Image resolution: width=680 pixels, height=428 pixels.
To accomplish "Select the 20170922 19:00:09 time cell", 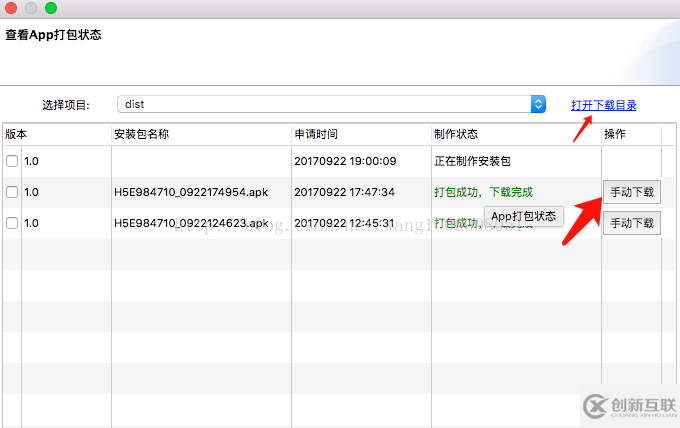I will click(345, 161).
